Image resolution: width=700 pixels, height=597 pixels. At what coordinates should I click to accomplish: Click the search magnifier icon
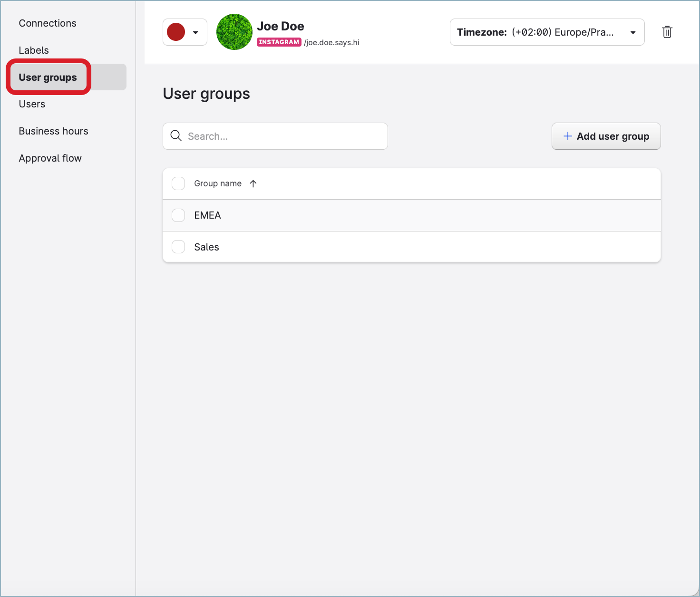(176, 136)
